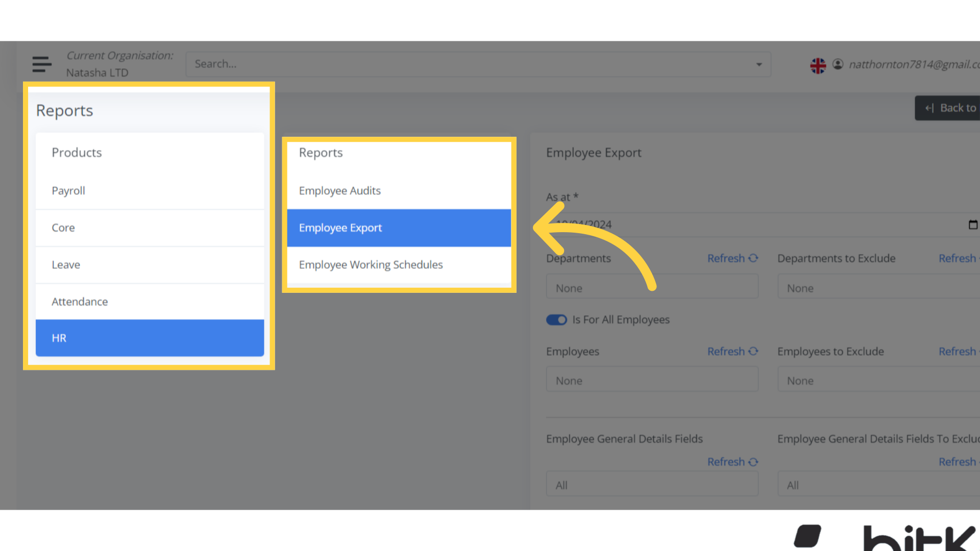Open the search bar dropdown arrow

tap(758, 64)
